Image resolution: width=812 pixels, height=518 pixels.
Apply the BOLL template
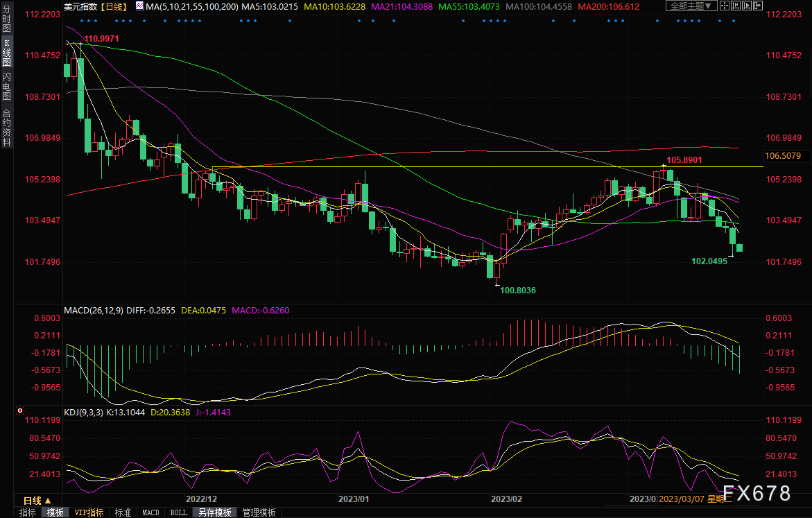click(x=179, y=512)
